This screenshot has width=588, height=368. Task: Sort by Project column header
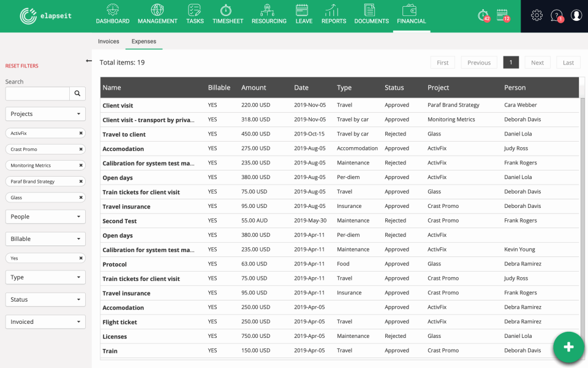(x=438, y=88)
